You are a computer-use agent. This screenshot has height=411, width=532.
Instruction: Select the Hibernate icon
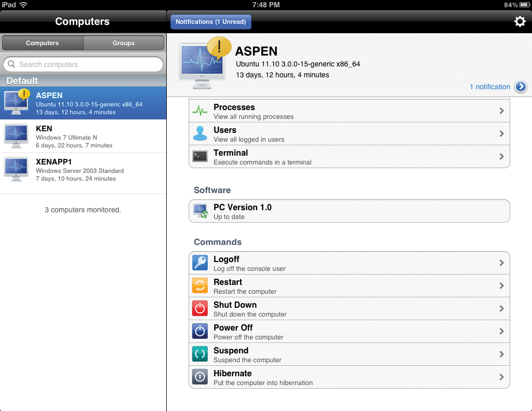[x=200, y=377]
